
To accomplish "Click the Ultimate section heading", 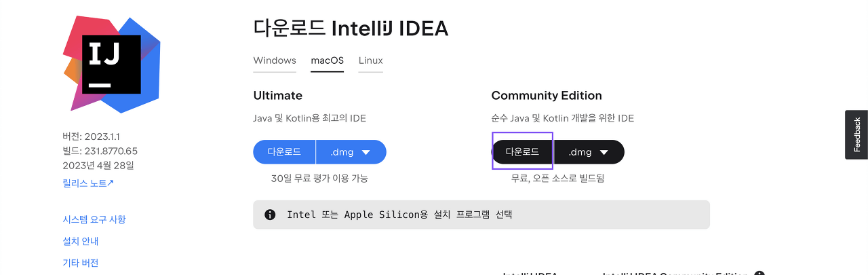I will tap(278, 96).
